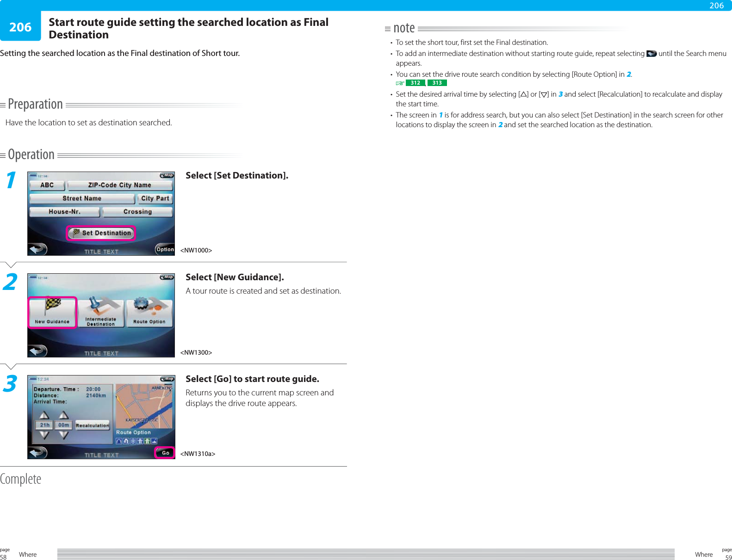Select the 21h hour field
Screen dimensions: 732x560
[x=44, y=425]
